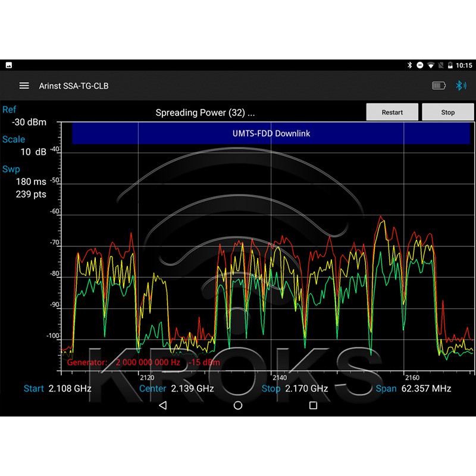Open the hamburger navigation menu
Image resolution: width=476 pixels, height=476 pixels.
tap(24, 86)
